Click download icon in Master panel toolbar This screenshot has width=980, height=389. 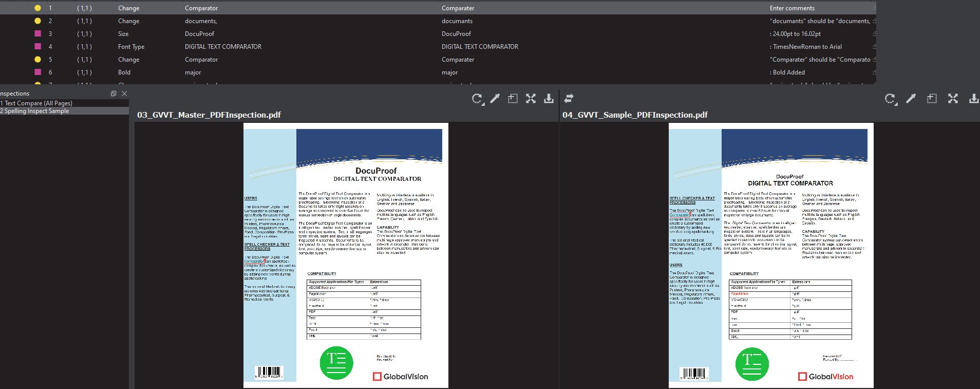[549, 99]
